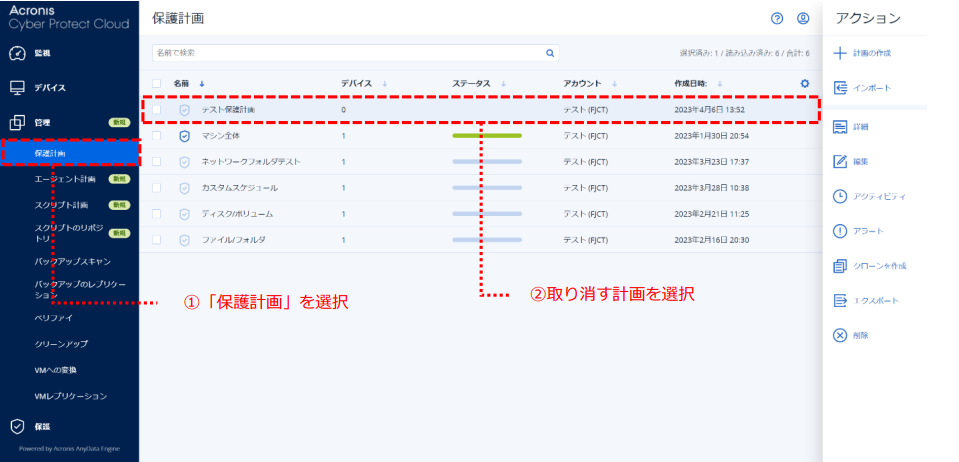The image size is (959, 462).
Task: Check the box for テスト保護計画 row
Action: pos(157,109)
